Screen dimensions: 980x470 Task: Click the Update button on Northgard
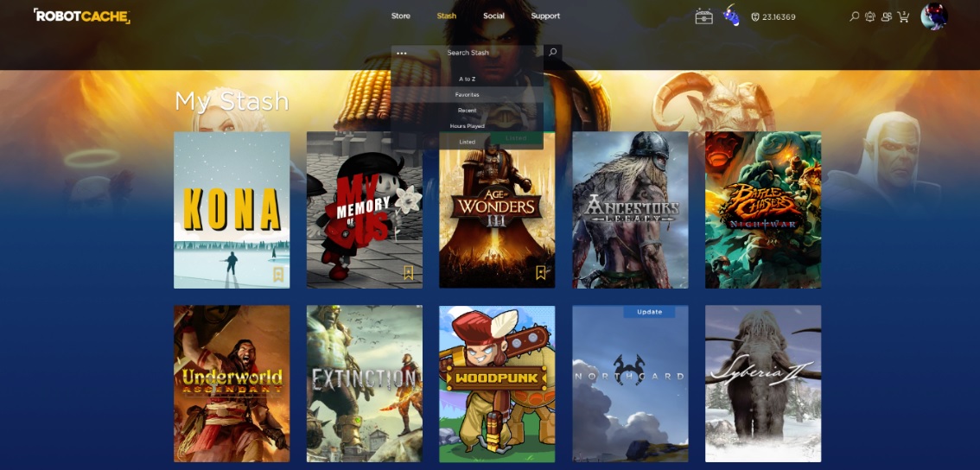(x=649, y=311)
